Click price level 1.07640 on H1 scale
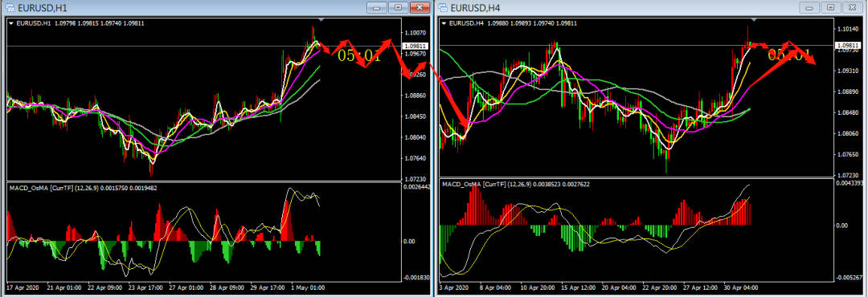Viewport: 868px width, 297px height. (416, 159)
